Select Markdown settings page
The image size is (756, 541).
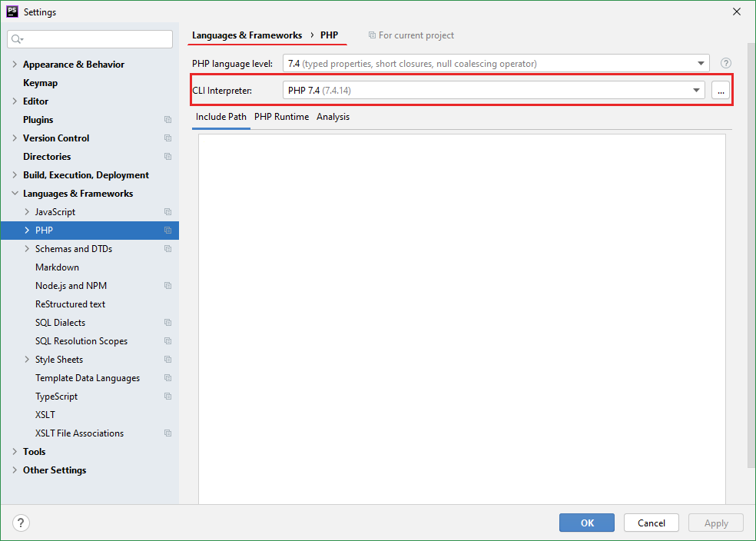click(x=57, y=267)
